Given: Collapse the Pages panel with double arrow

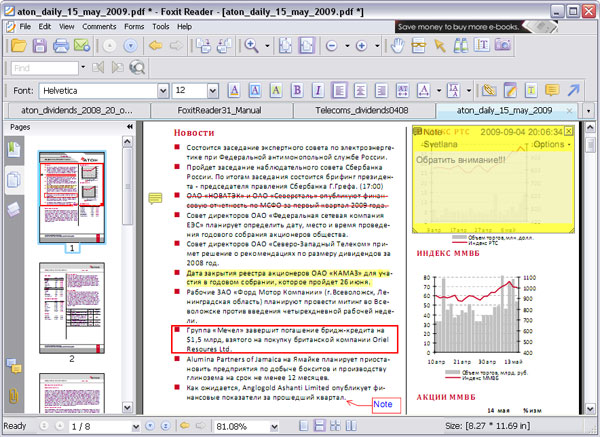Looking at the screenshot, I should (x=130, y=127).
